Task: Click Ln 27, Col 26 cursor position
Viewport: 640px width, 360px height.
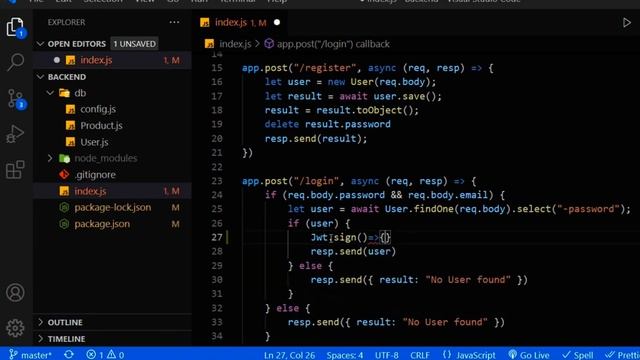Action: click(x=289, y=354)
